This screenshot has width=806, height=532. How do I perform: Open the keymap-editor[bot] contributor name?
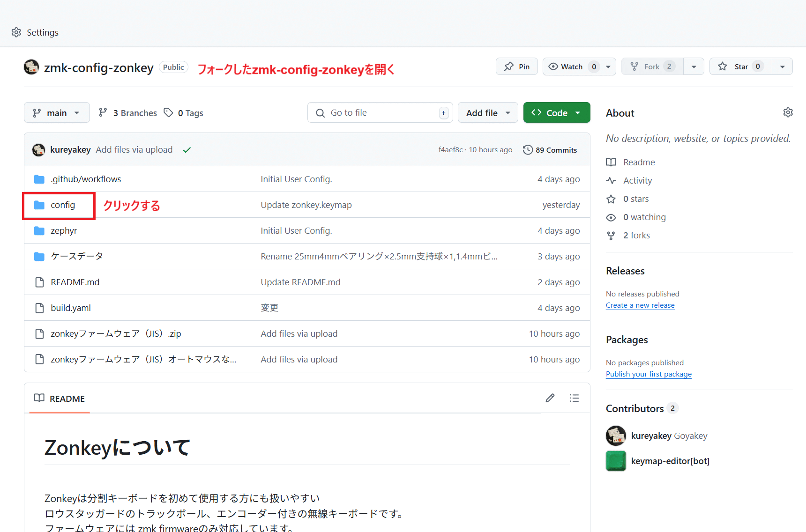click(670, 461)
